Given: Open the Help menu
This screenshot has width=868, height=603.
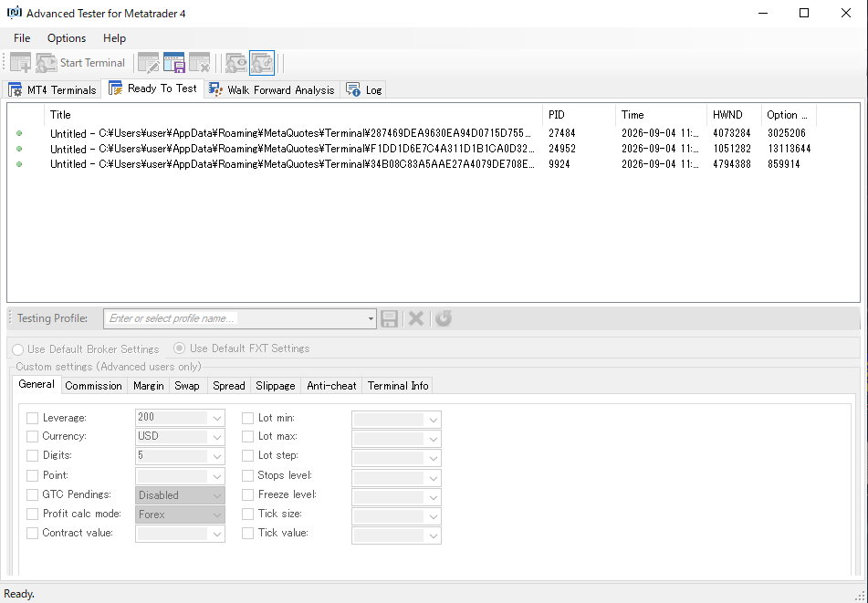Looking at the screenshot, I should (x=115, y=38).
